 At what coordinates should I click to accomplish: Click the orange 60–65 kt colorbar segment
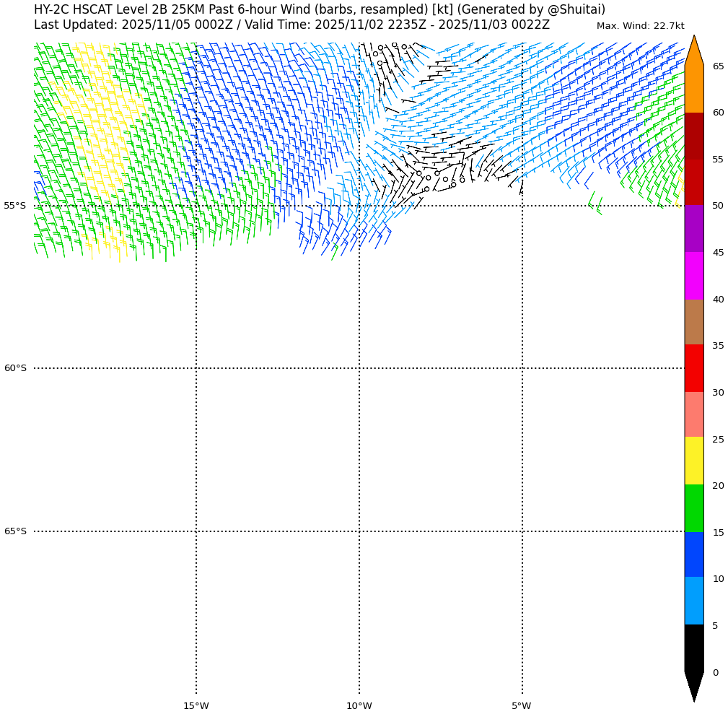pyautogui.click(x=693, y=89)
